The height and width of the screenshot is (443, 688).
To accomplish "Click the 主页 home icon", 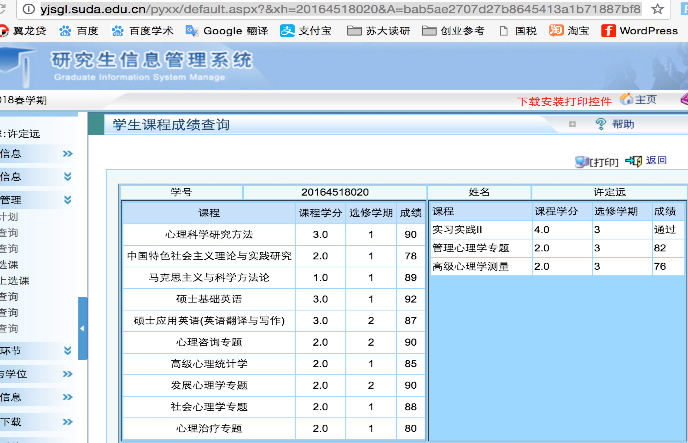I will point(627,99).
